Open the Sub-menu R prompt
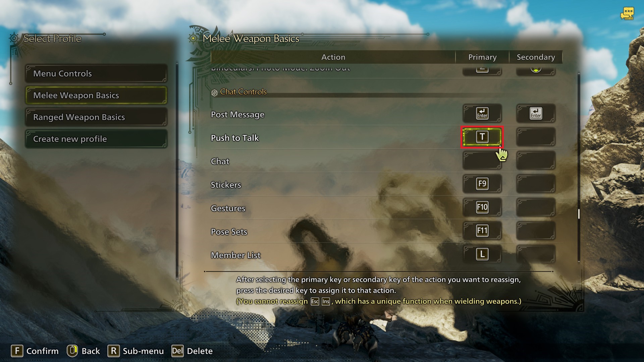The height and width of the screenshot is (362, 644). click(136, 351)
